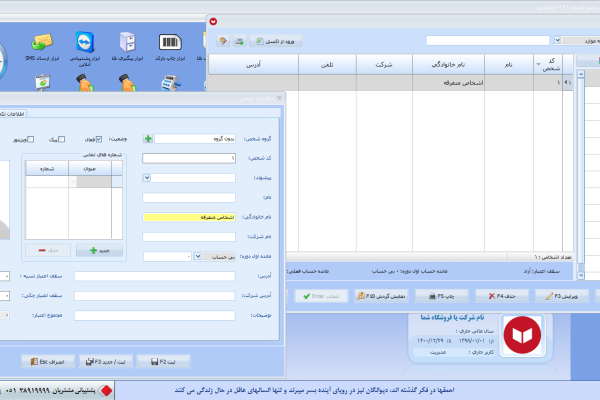Viewport: 600px width, 400px height.
Task: Enable the پیک (courier) checkbox
Action: tap(62, 139)
